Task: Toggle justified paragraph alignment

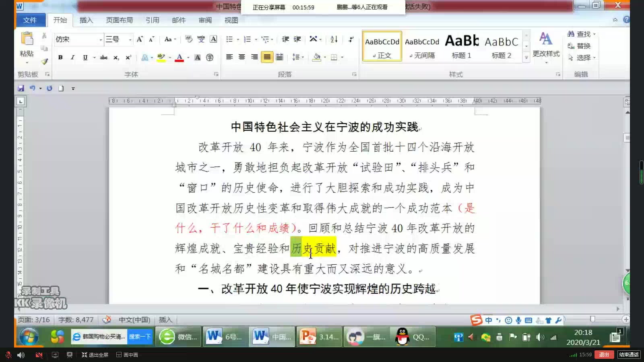Action: pos(267,57)
